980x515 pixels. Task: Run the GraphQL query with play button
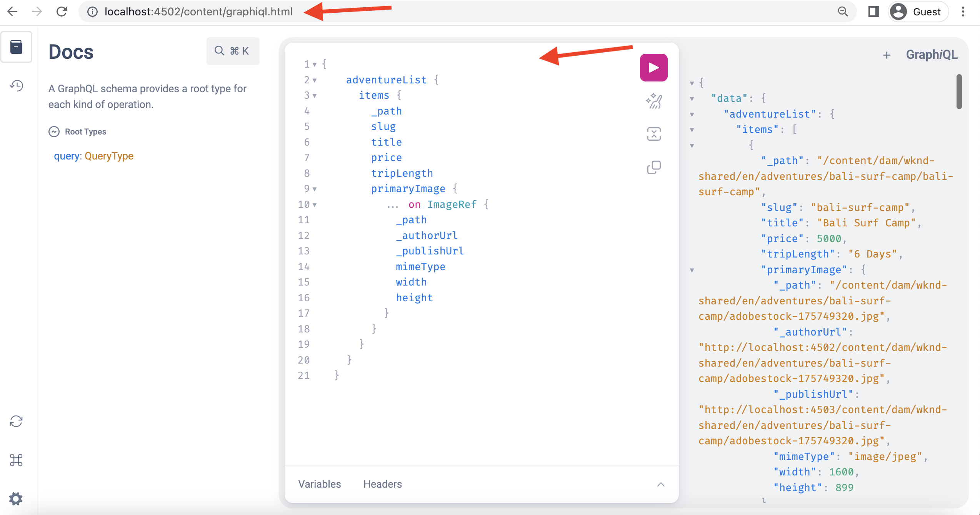[653, 68]
